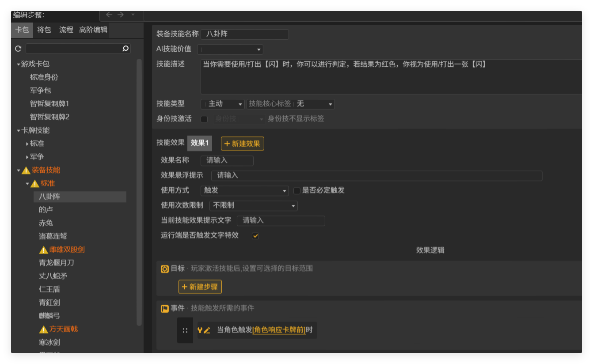Click the magnifier search icon

tap(125, 49)
